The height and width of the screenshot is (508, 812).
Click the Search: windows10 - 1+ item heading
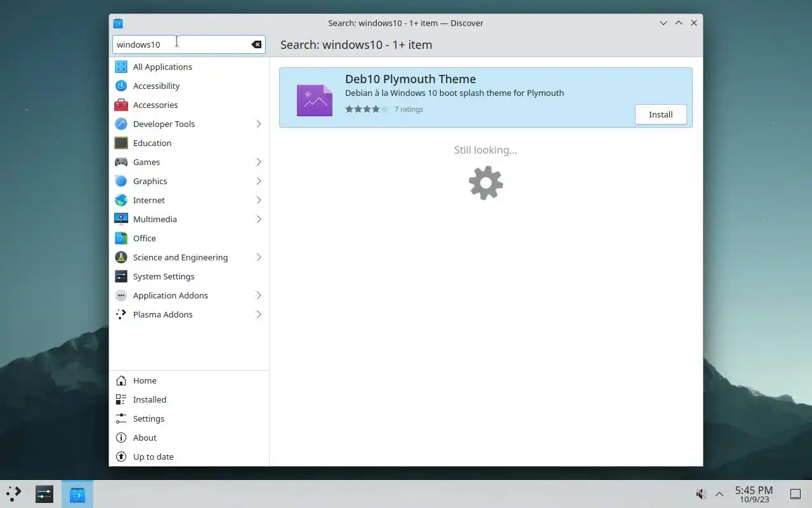[x=356, y=45]
